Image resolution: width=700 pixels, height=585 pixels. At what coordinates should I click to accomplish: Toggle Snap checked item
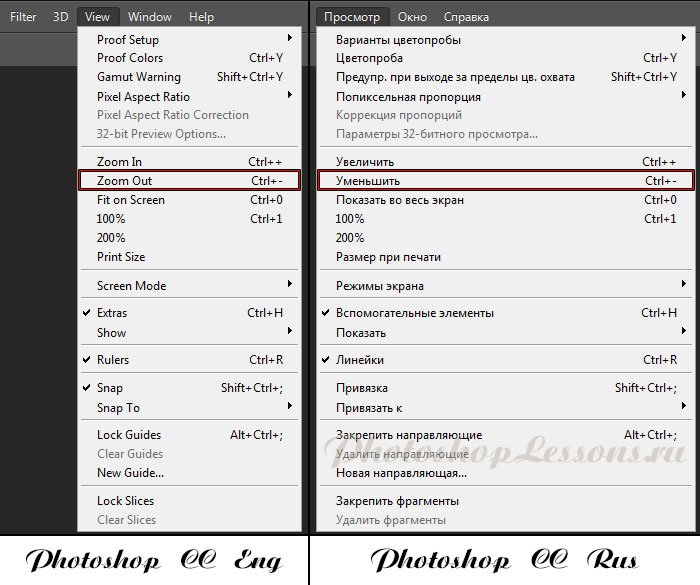[x=189, y=388]
